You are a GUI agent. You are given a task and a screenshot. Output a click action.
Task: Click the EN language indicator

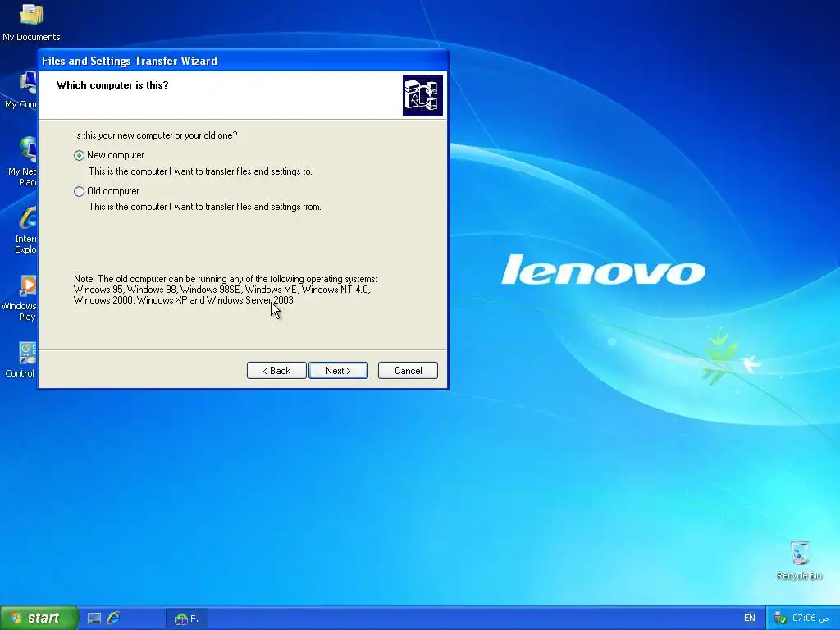click(x=750, y=619)
